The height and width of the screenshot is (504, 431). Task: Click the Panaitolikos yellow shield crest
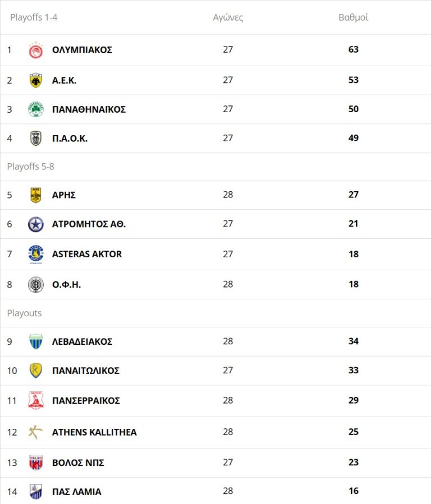[36, 371]
